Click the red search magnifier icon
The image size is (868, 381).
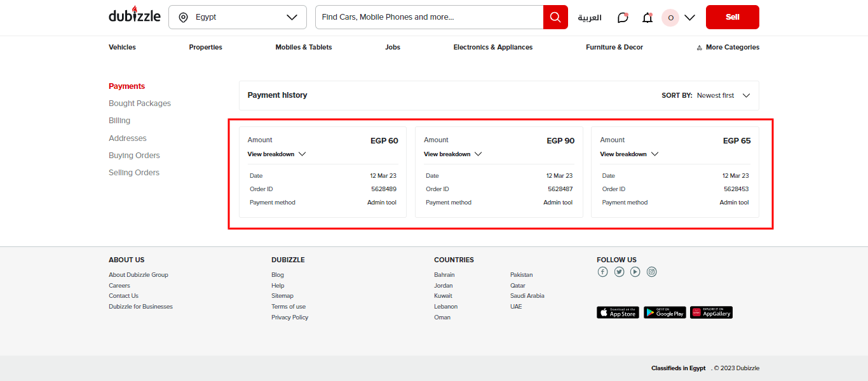[554, 17]
